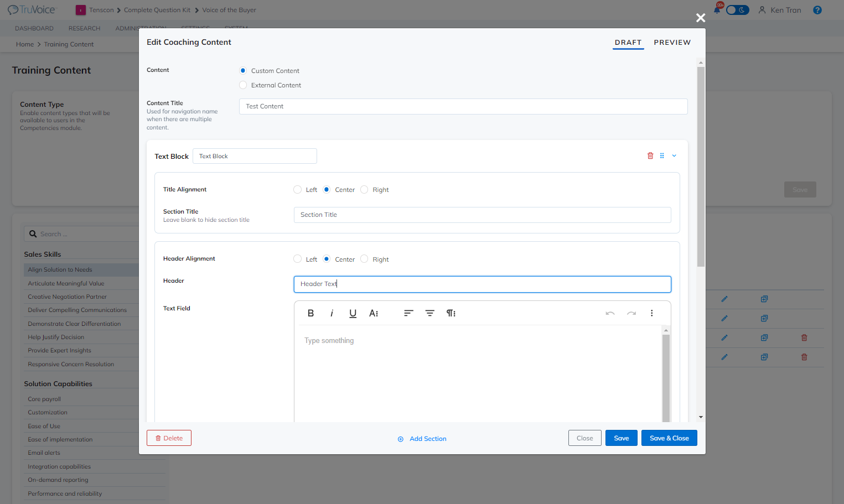Viewport: 844px width, 504px height.
Task: Toggle italic formatting in text editor
Action: click(332, 313)
